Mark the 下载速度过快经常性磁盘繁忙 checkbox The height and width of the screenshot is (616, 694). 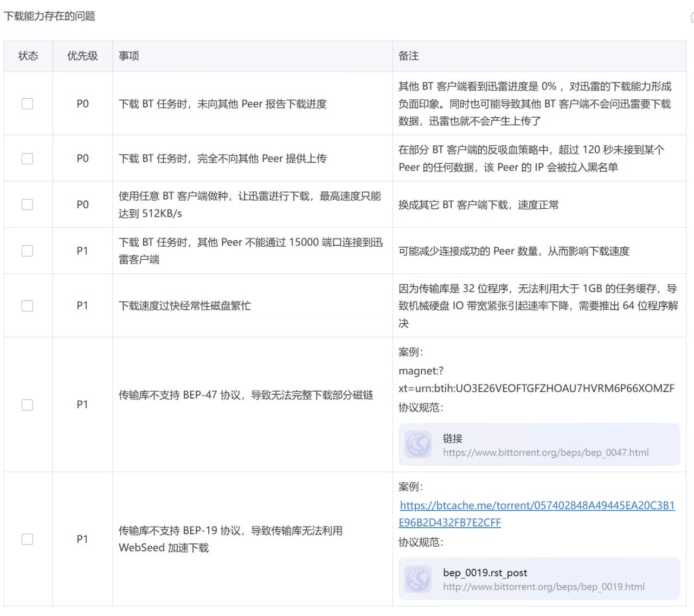pyautogui.click(x=27, y=306)
